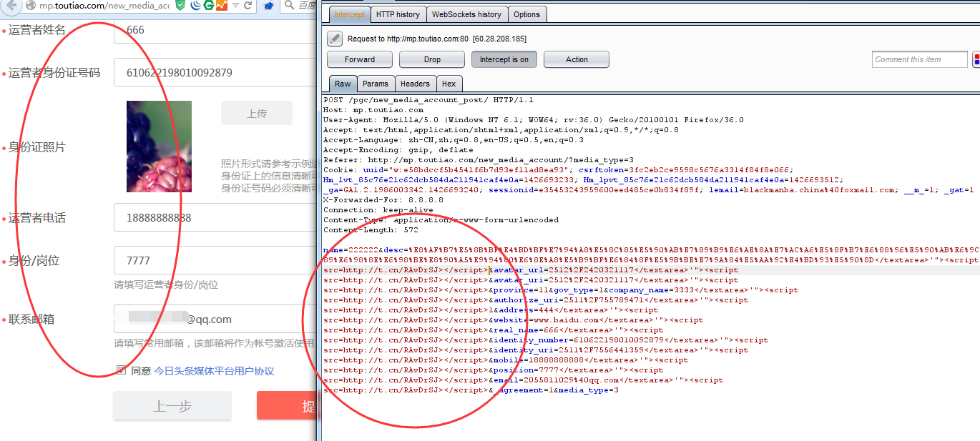980x441 pixels.
Task: Click the Referer header line in request
Action: click(x=479, y=160)
